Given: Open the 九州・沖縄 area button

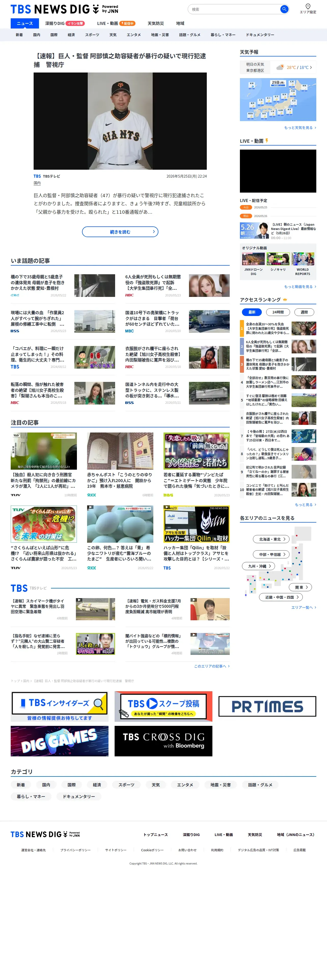Looking at the screenshot, I should pyautogui.click(x=259, y=566).
